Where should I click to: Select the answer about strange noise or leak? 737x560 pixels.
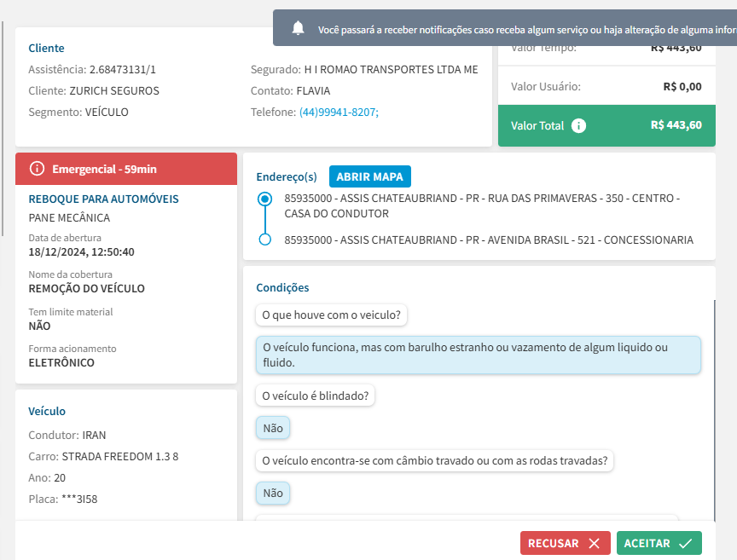[x=478, y=355]
